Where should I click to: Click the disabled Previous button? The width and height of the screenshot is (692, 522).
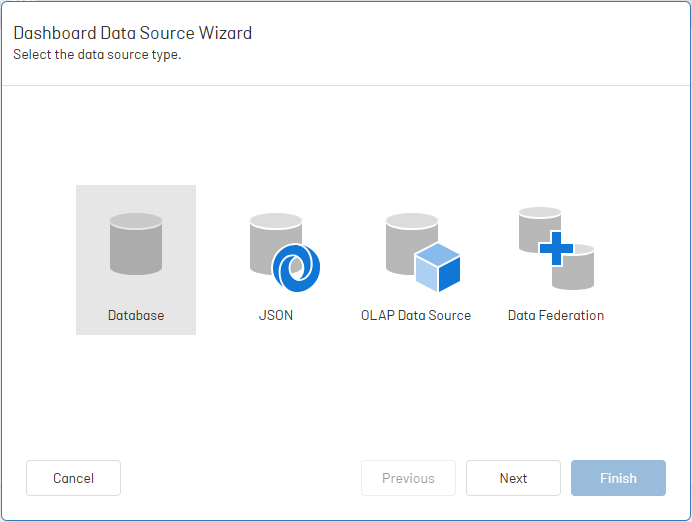point(408,478)
